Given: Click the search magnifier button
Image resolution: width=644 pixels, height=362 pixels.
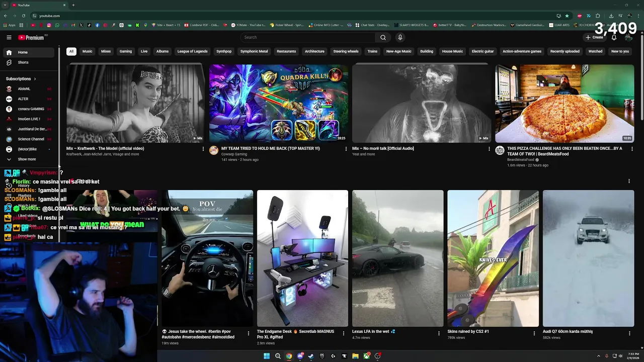Looking at the screenshot, I should tap(383, 37).
